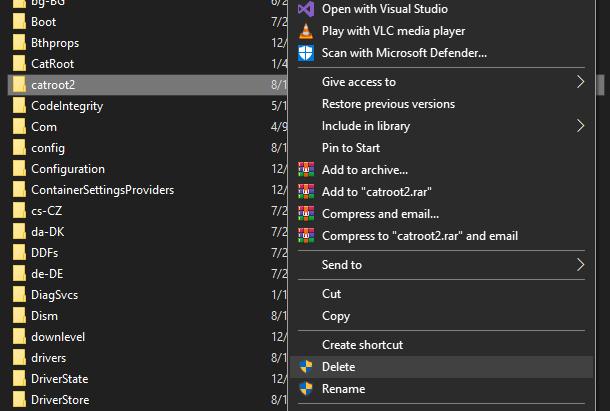Select the CodeIntegrity folder name
The image size is (610, 411).
click(x=67, y=106)
